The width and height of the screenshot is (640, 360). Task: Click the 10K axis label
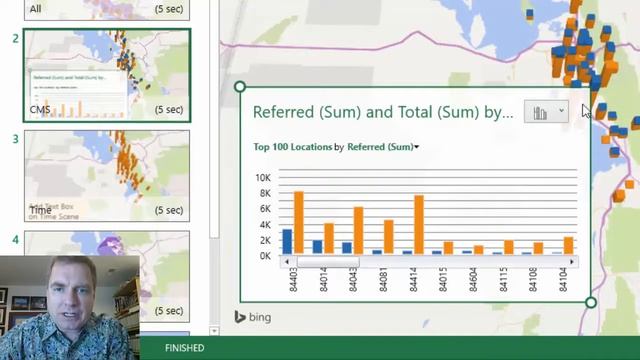(x=263, y=178)
